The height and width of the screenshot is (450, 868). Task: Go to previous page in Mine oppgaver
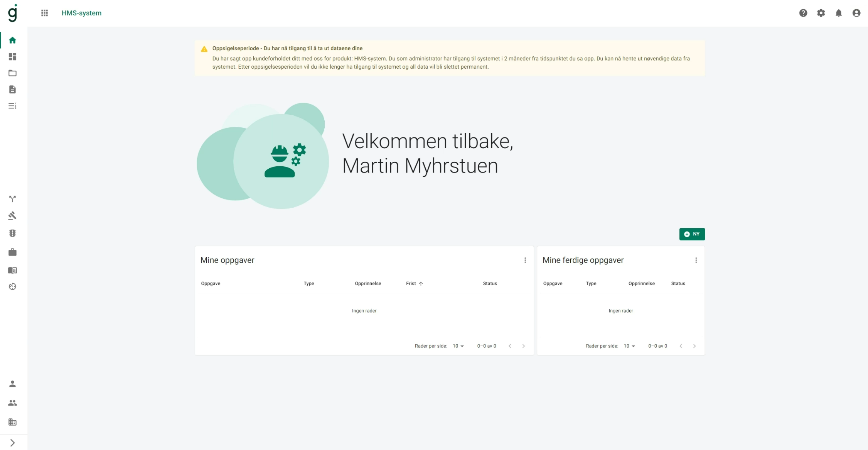[x=510, y=346]
